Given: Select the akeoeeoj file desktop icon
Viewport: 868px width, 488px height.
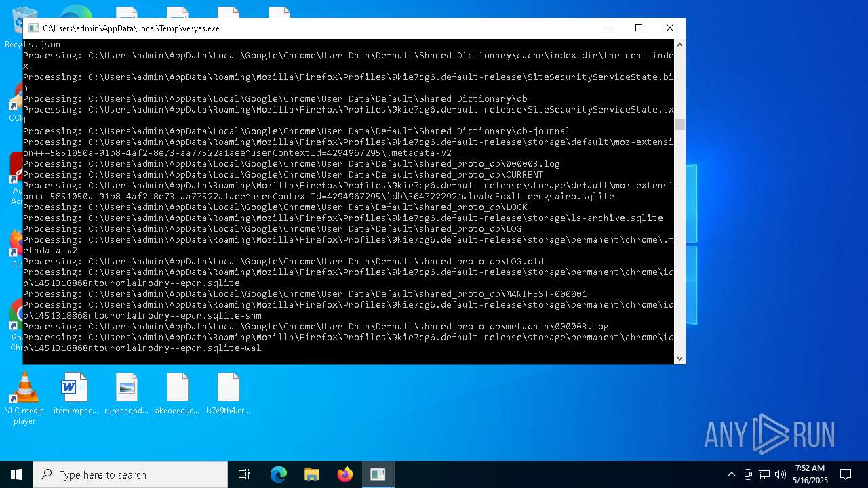Looking at the screenshot, I should click(x=177, y=394).
